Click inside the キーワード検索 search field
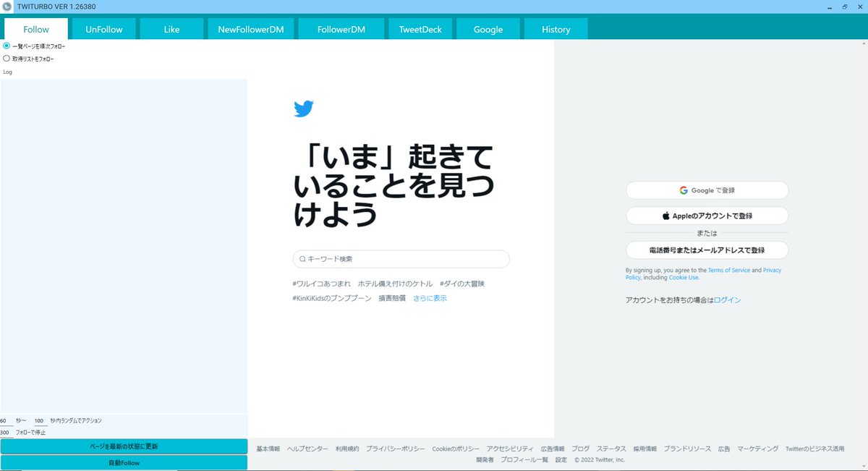This screenshot has height=471, width=868. click(x=400, y=258)
